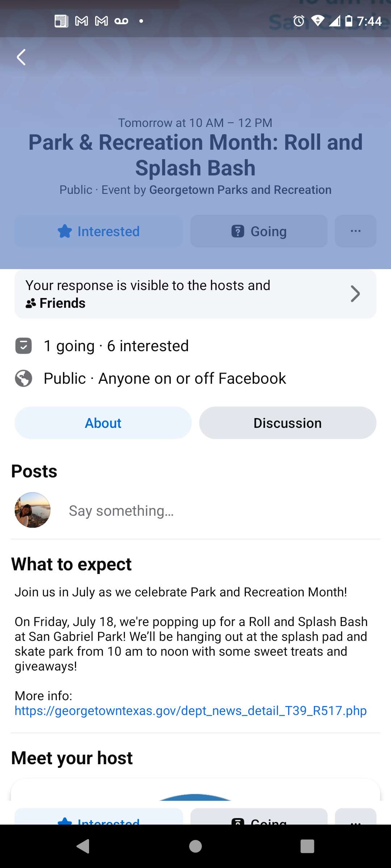Switch to the Discussion tab
The width and height of the screenshot is (391, 868).
coord(288,423)
